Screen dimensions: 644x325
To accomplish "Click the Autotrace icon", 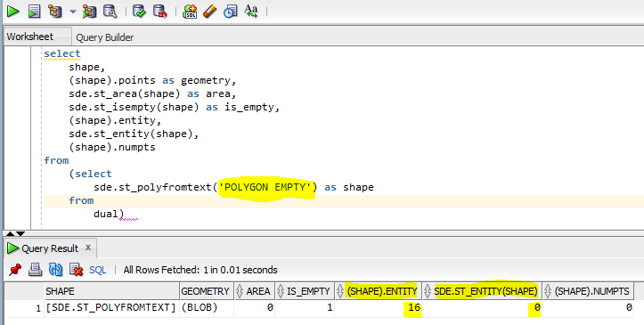I will [89, 11].
